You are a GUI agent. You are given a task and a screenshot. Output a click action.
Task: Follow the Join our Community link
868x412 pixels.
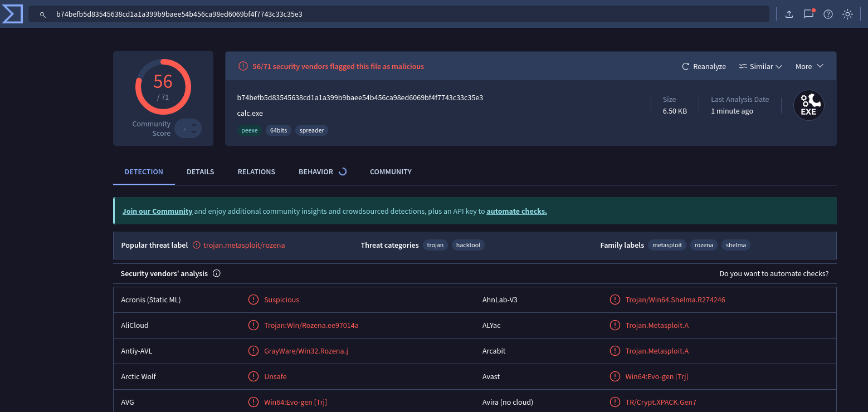(x=157, y=211)
